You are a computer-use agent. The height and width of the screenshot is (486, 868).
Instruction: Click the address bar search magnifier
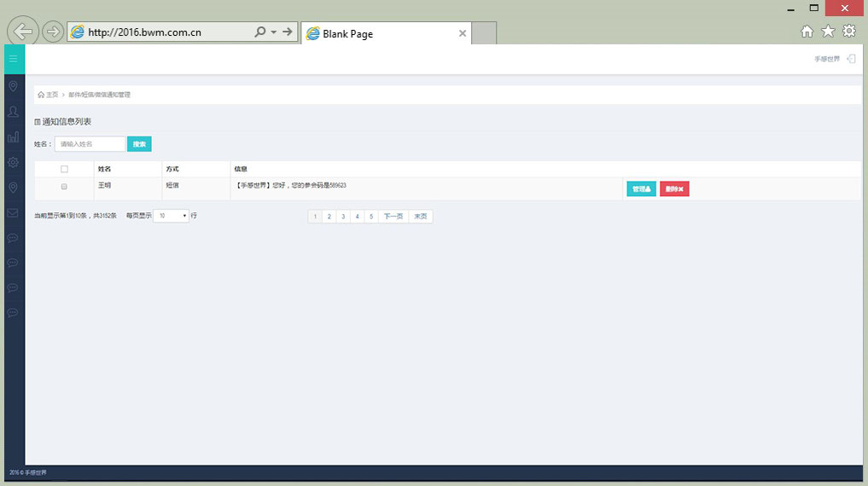pos(259,32)
